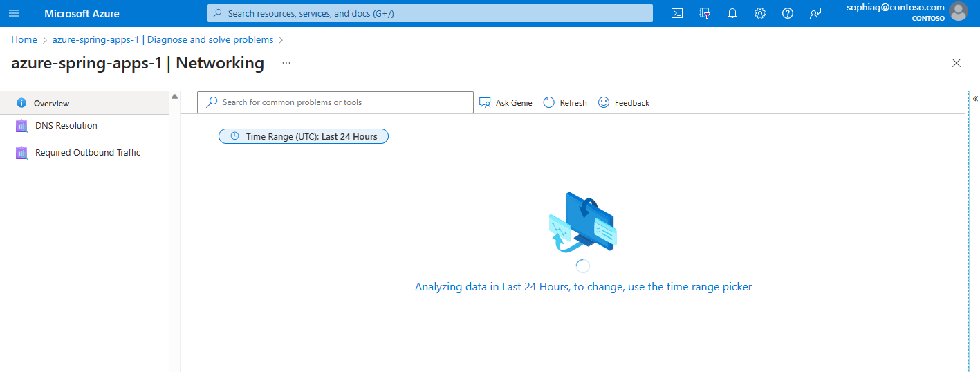
Task: Open the top bar feedback icon
Action: pos(815,13)
